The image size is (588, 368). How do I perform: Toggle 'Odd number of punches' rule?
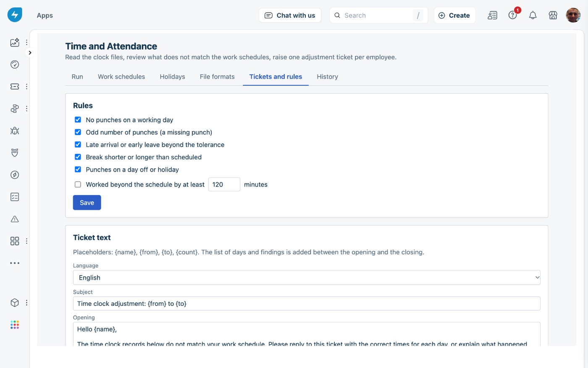point(78,132)
